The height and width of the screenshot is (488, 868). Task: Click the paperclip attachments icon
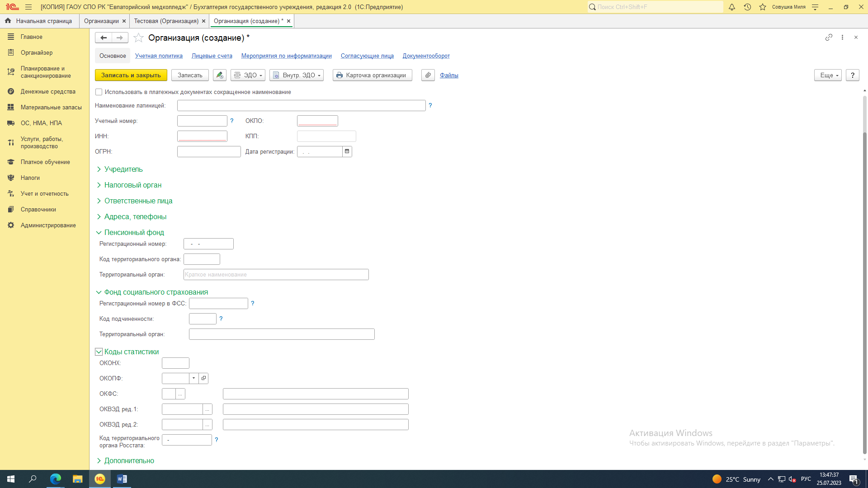pos(428,75)
